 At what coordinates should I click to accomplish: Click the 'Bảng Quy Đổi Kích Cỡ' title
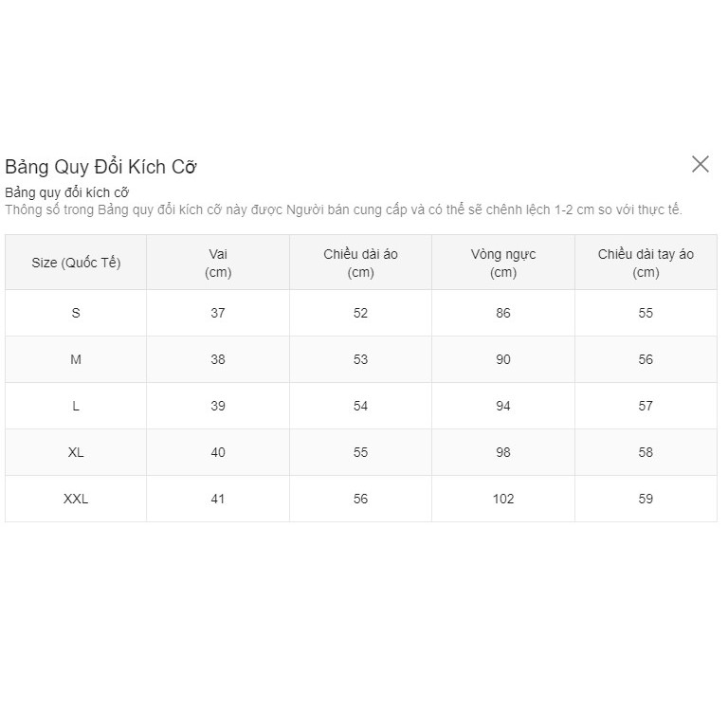[100, 167]
